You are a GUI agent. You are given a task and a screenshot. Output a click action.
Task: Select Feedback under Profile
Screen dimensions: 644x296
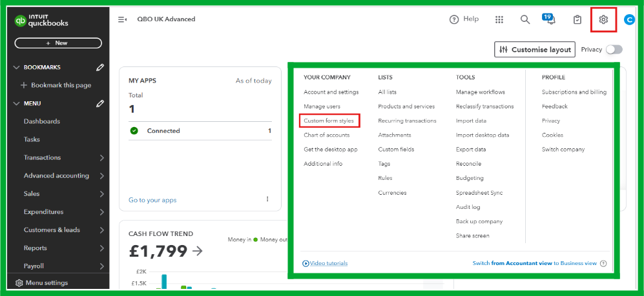554,106
